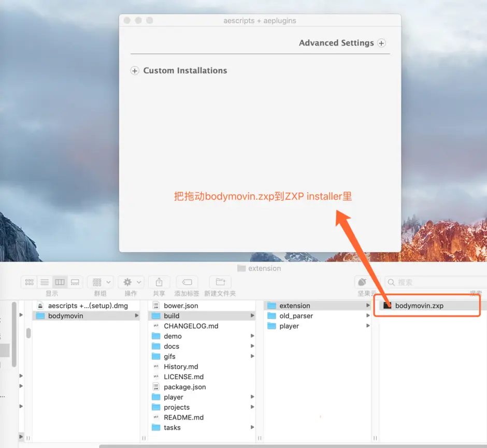Click the dmg disk image icon
The width and height of the screenshot is (487, 448).
click(x=40, y=306)
